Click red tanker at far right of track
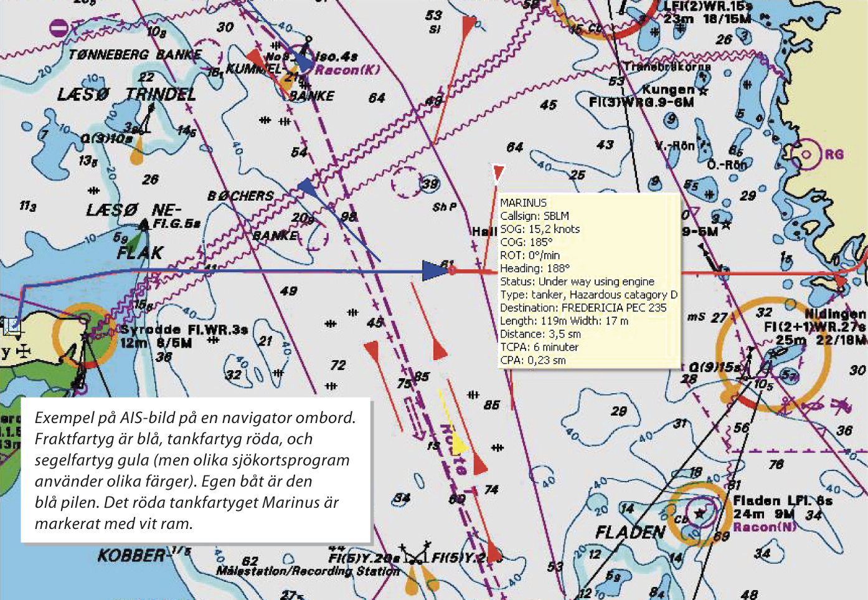Viewport: 868px width, 600px height. 840,282
